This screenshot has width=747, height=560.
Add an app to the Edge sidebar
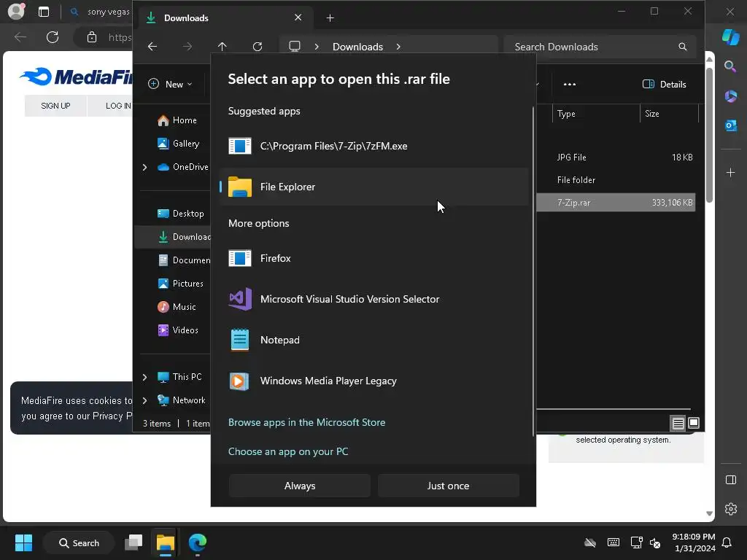point(731,172)
